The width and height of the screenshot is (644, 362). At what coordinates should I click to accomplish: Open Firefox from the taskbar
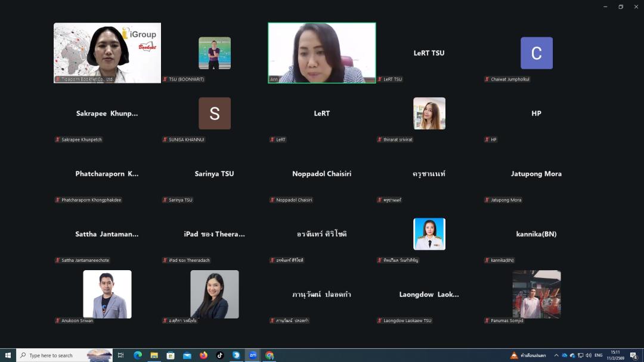(x=203, y=355)
